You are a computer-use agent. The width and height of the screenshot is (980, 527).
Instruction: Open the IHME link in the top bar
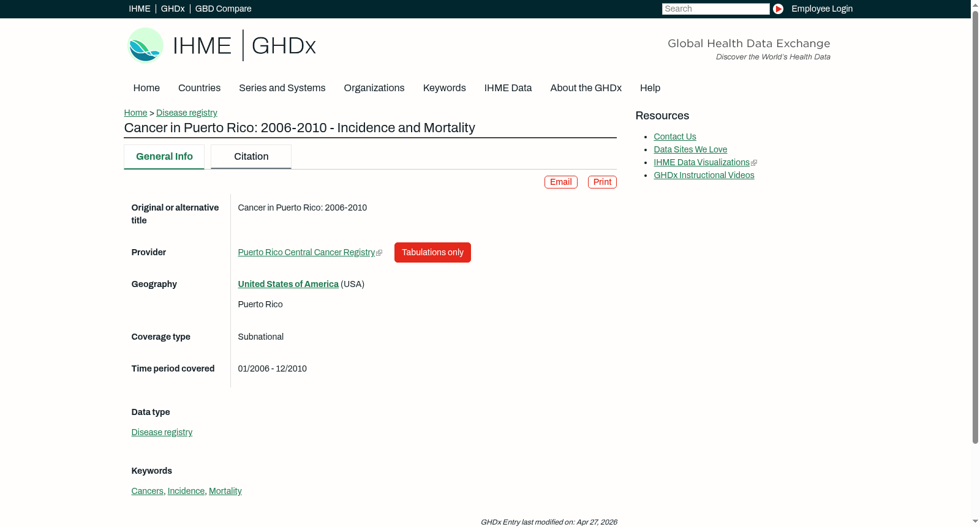(x=140, y=9)
